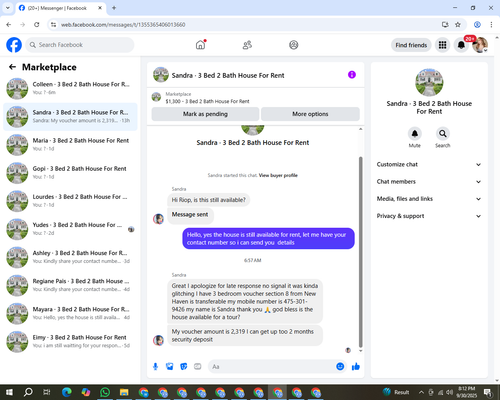Bookmark this page with star icon
The height and width of the screenshot is (400, 500).
pos(458,24)
